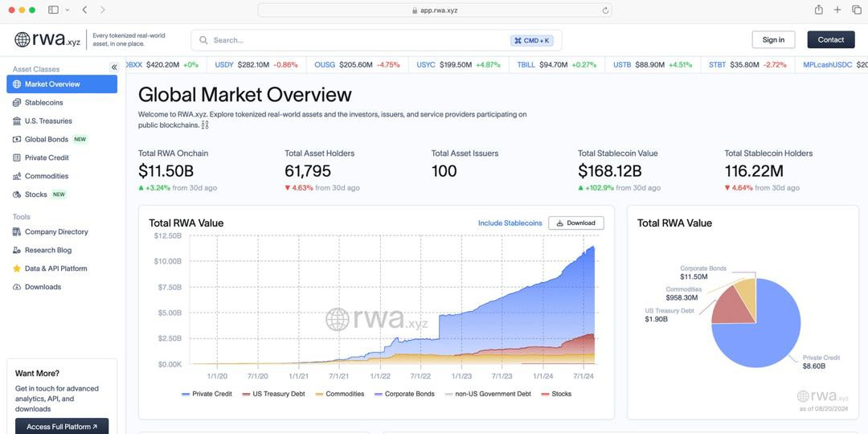The height and width of the screenshot is (434, 868).
Task: Download the Total RWA Value chart
Action: click(x=575, y=223)
